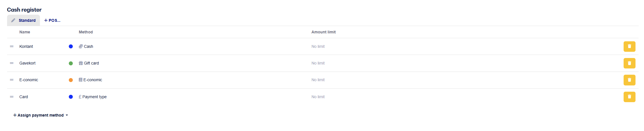Screen dimensions: 644x131
Task: Delete the Gavekort payment method
Action: point(629,63)
